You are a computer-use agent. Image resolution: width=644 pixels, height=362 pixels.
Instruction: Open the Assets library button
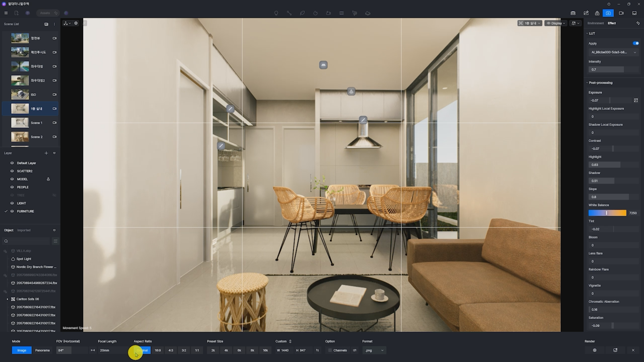click(48, 13)
